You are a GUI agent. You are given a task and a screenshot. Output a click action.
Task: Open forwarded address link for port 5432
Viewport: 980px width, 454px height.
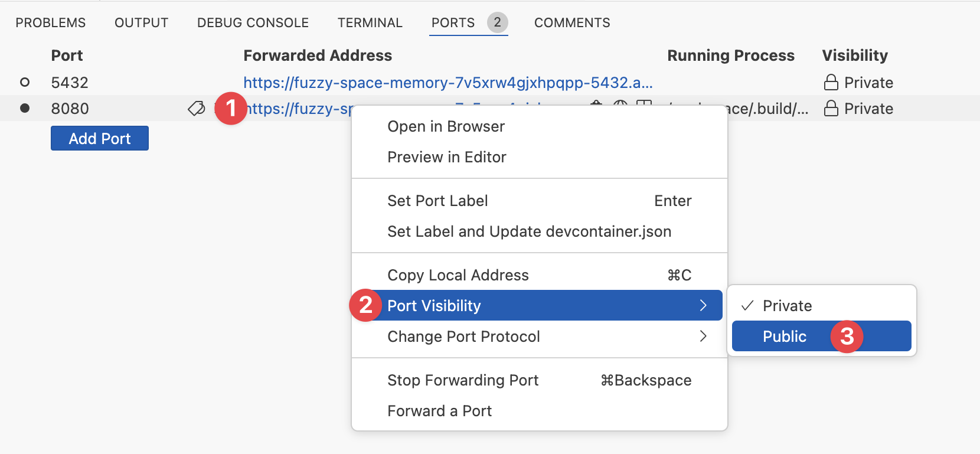[x=447, y=83]
